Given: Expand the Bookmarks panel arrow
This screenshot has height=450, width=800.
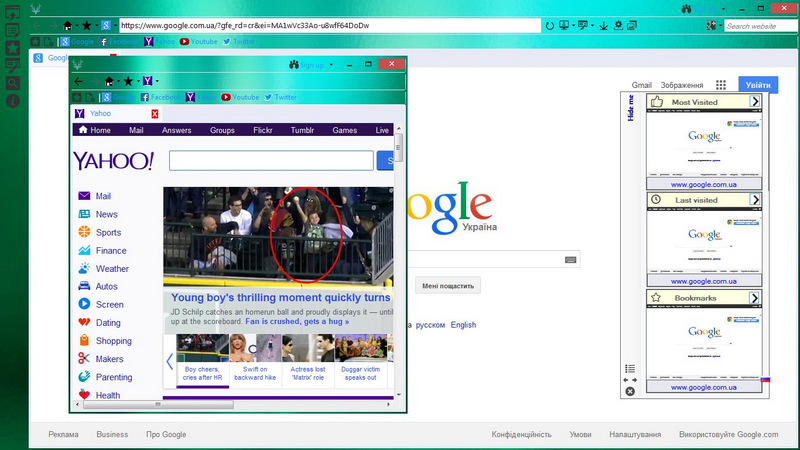Looking at the screenshot, I should click(x=755, y=297).
